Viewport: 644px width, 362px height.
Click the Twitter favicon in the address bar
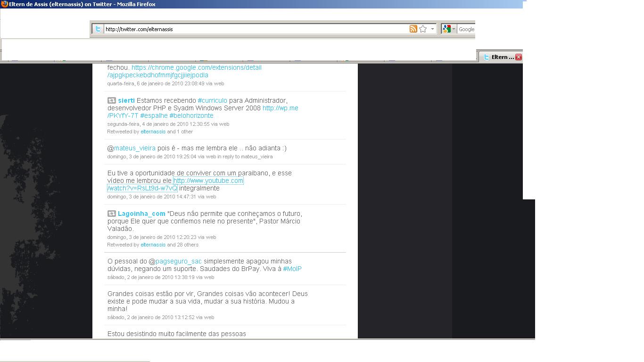pyautogui.click(x=98, y=29)
